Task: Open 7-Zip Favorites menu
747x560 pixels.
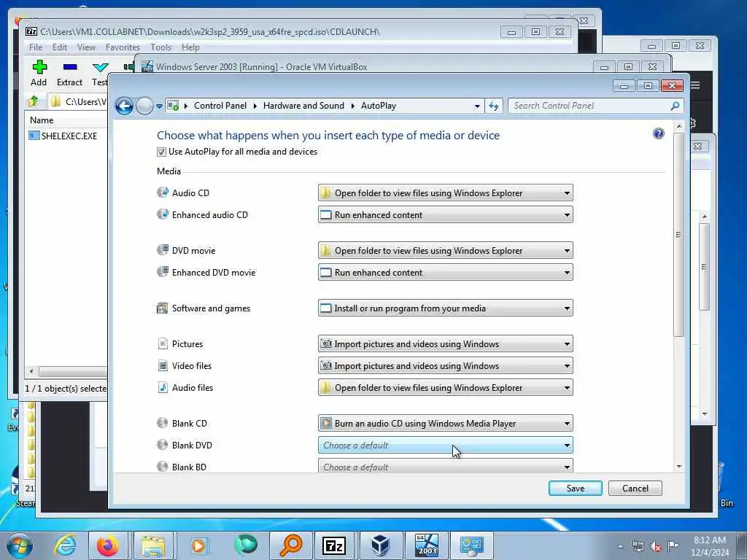Action: point(123,47)
